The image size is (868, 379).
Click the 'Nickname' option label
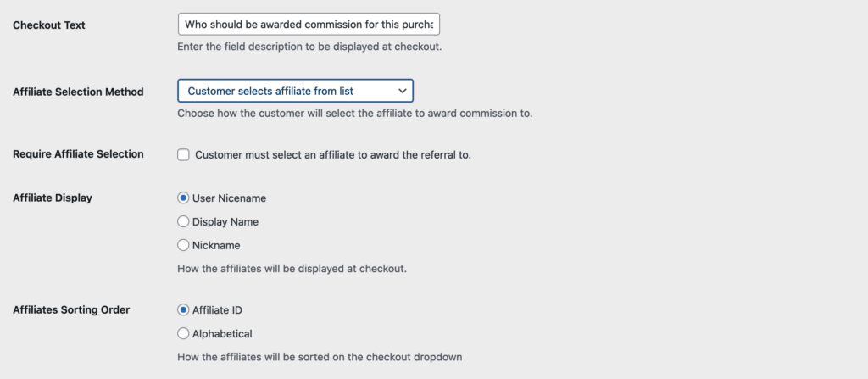[x=216, y=245]
